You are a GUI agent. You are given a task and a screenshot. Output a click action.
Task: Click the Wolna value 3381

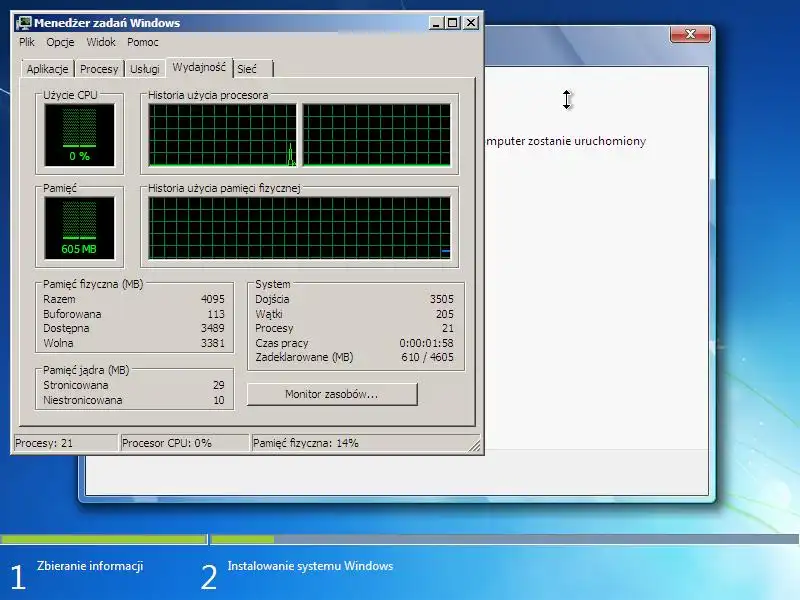(213, 343)
